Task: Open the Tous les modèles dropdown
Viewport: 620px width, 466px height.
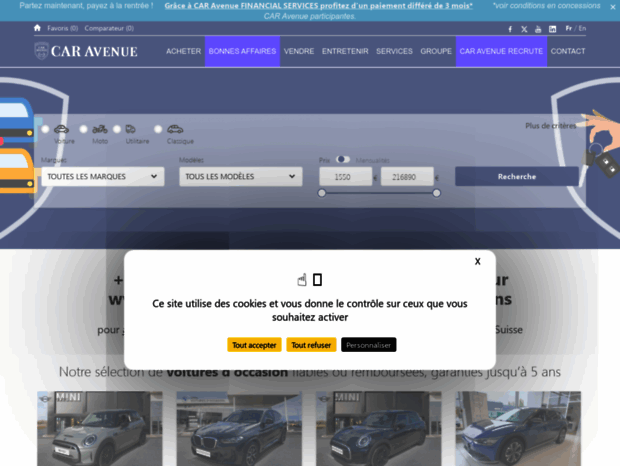Action: pyautogui.click(x=241, y=177)
